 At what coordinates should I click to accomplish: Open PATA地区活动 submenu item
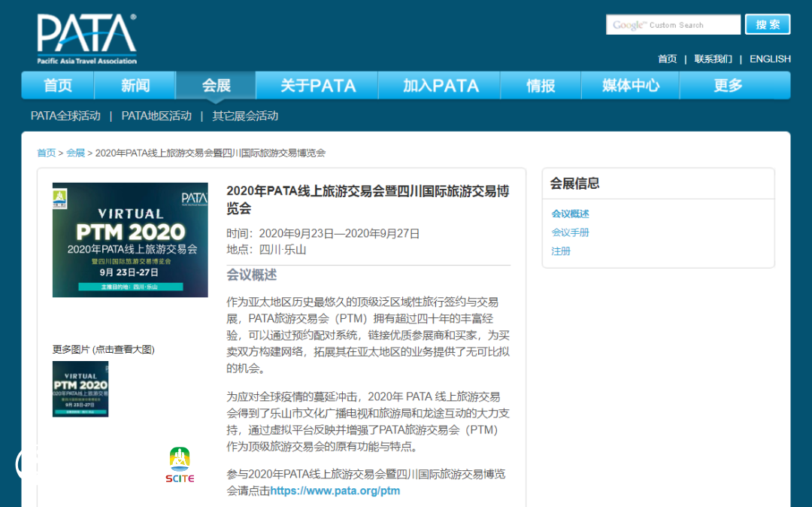(x=156, y=116)
